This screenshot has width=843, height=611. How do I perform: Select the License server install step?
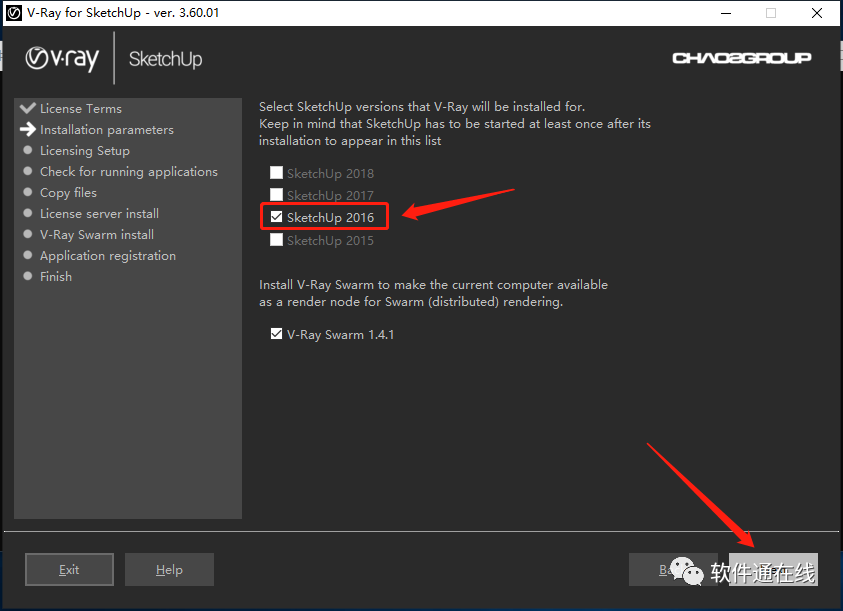point(99,214)
